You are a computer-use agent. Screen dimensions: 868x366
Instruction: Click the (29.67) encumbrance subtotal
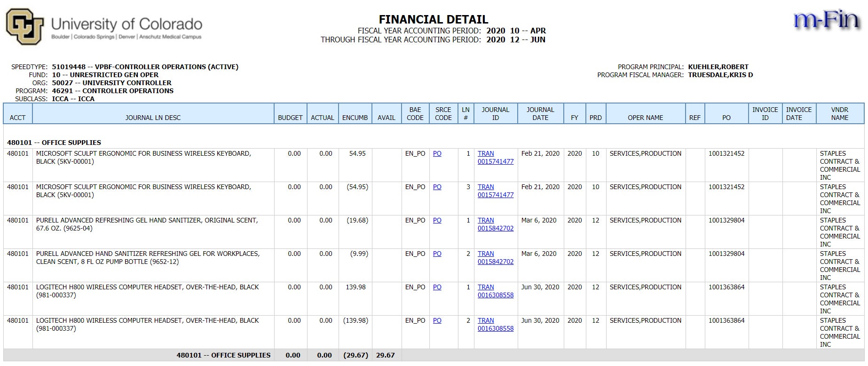(355, 355)
